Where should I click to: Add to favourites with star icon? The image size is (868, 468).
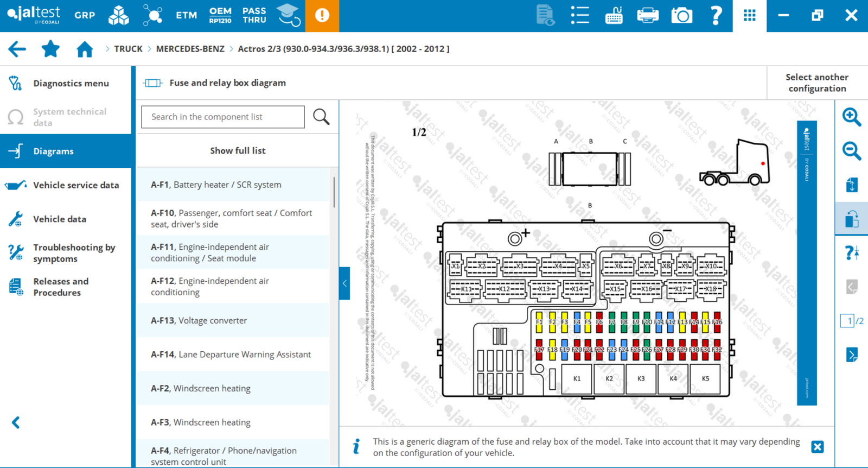[x=50, y=49]
